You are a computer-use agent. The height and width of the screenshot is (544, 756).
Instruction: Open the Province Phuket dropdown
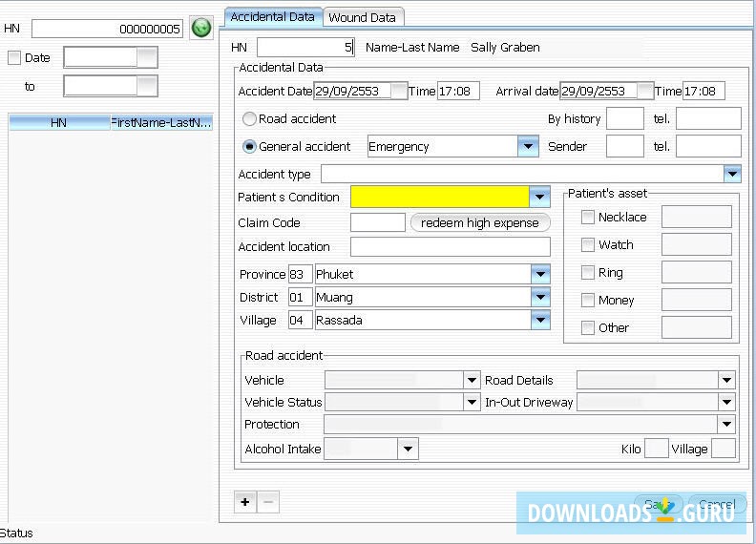click(540, 274)
